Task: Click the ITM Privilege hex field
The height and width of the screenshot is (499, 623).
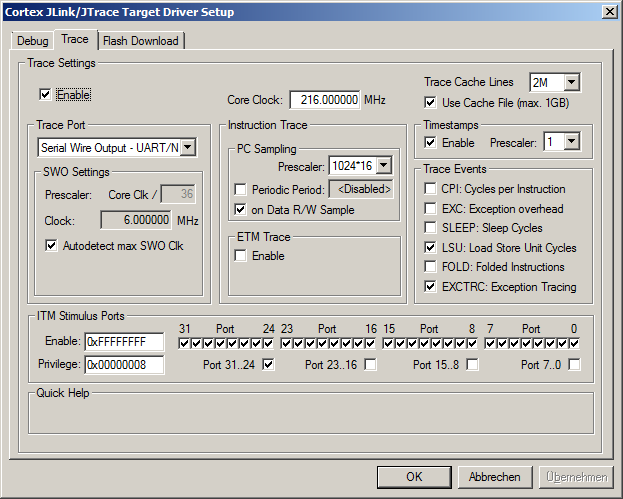Action: tap(124, 365)
